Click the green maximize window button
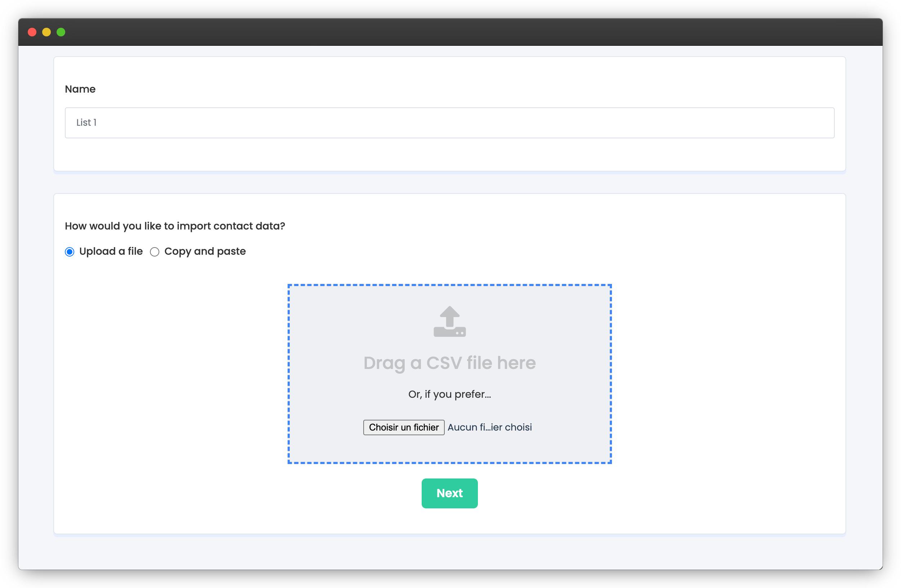The width and height of the screenshot is (901, 588). point(61,32)
